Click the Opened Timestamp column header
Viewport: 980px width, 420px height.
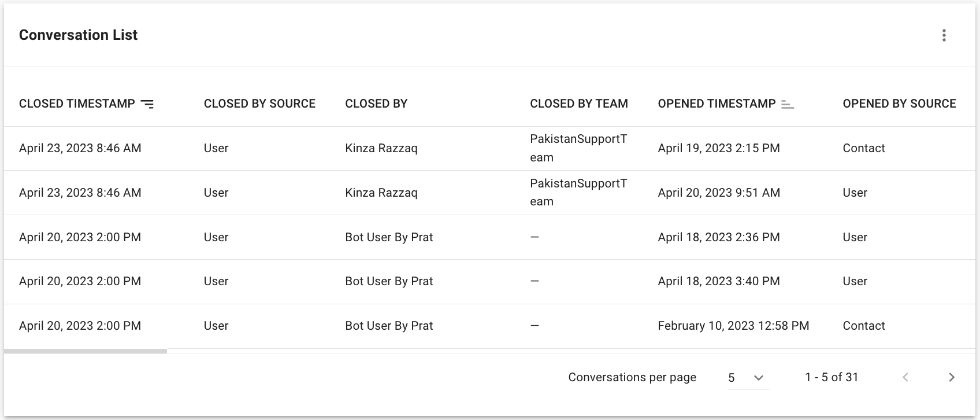(x=717, y=104)
